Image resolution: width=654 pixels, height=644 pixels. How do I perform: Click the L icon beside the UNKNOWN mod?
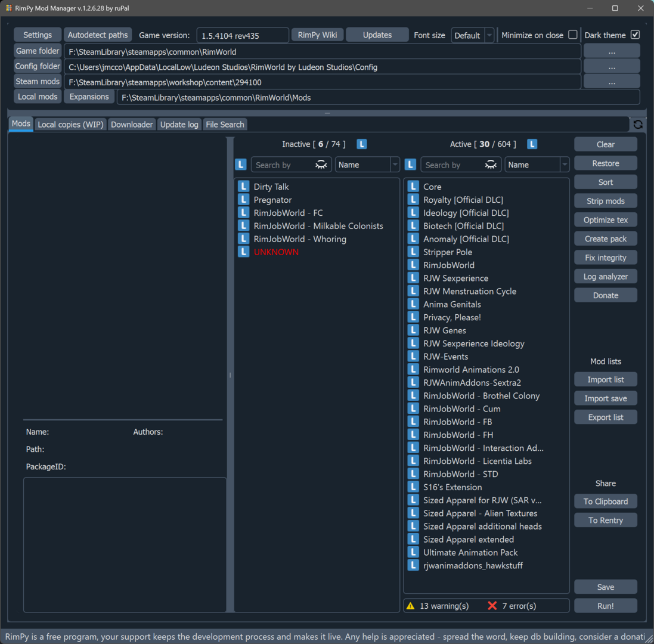pyautogui.click(x=244, y=252)
